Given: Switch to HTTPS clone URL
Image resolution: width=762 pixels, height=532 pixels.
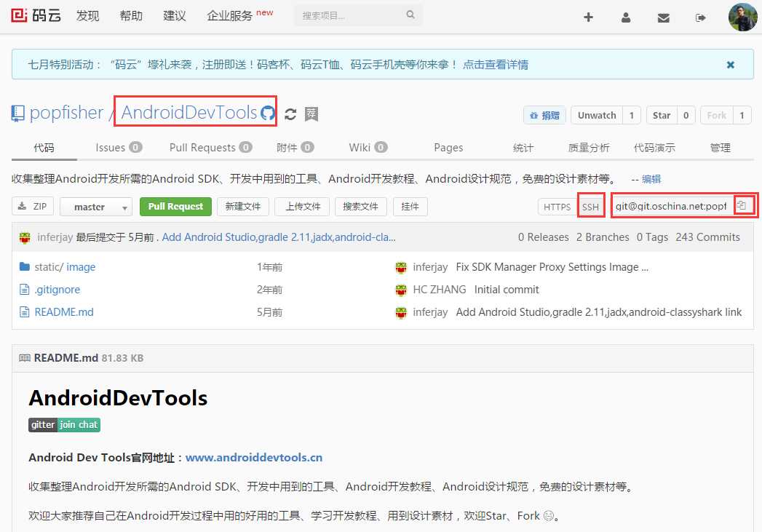Looking at the screenshot, I should tap(557, 207).
